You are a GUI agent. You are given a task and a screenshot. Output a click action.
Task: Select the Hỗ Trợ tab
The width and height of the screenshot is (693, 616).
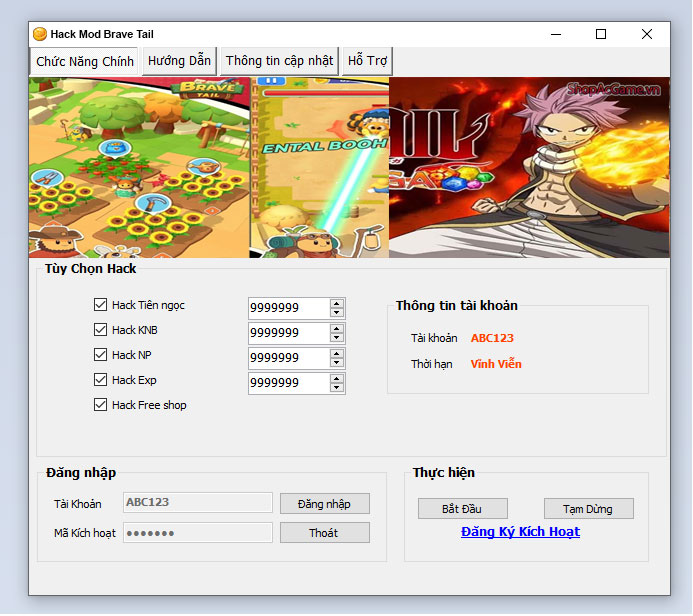coord(367,61)
